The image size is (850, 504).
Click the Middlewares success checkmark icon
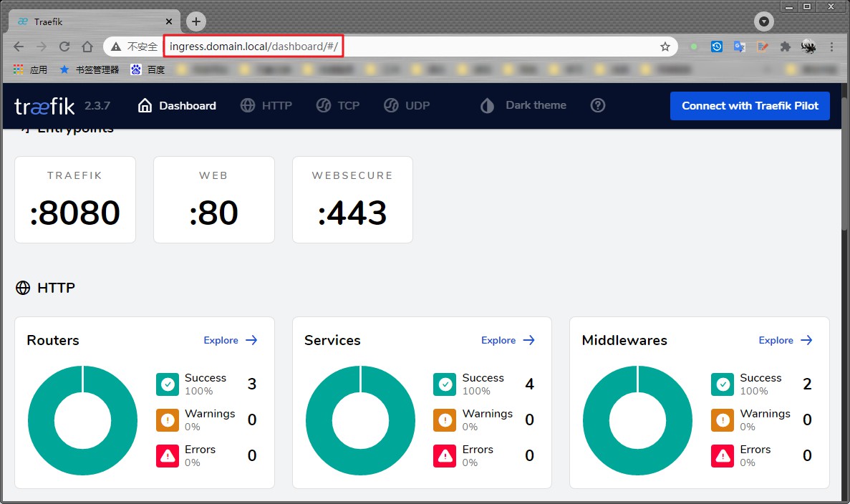[x=723, y=384]
